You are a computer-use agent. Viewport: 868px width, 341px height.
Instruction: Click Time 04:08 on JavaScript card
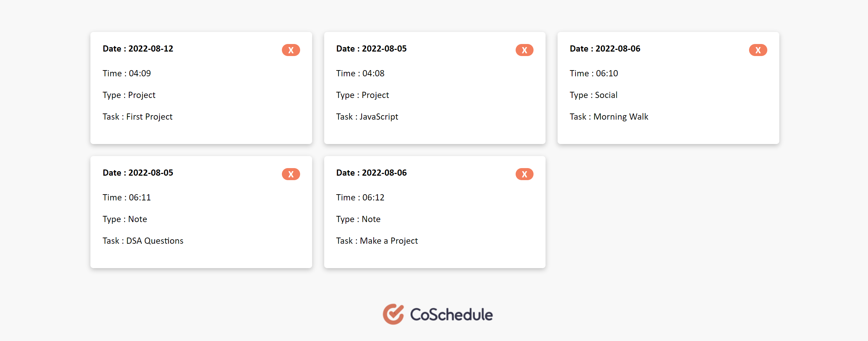pyautogui.click(x=360, y=73)
